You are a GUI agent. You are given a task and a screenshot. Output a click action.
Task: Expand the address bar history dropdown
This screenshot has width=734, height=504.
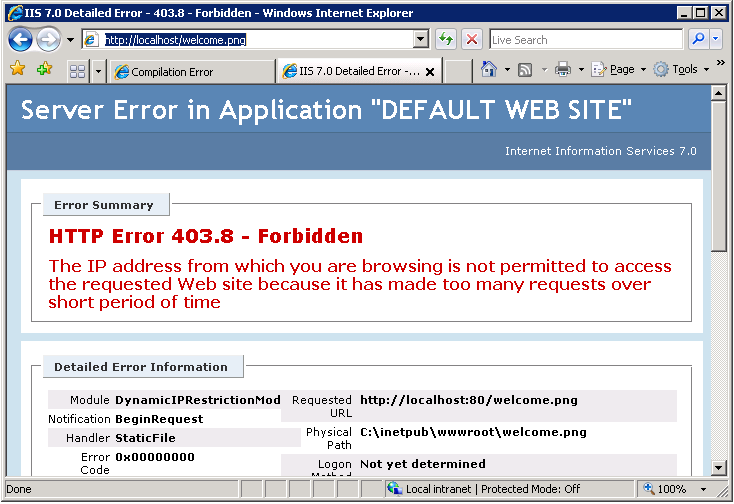(421, 40)
